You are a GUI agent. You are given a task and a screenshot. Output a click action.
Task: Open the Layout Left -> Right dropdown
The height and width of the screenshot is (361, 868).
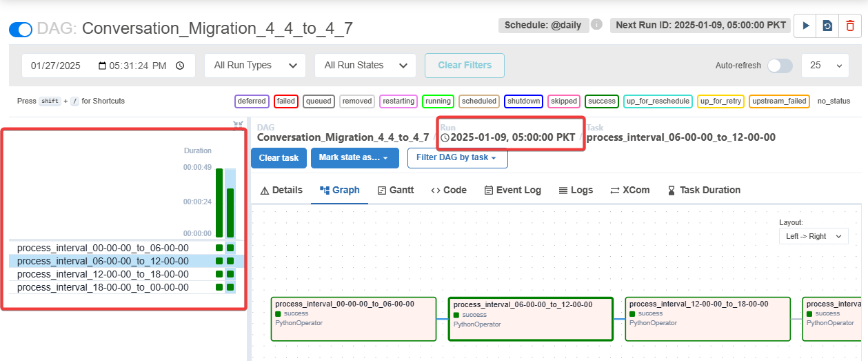click(814, 236)
